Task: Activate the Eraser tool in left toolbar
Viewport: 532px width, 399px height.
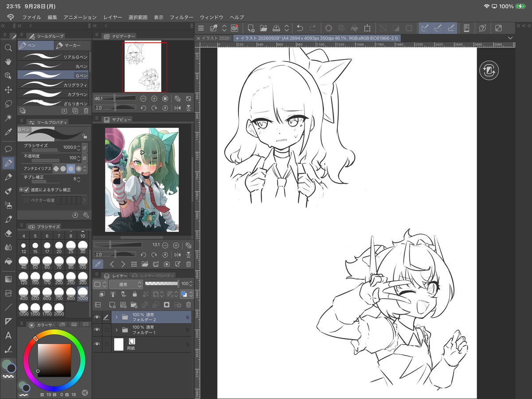Action: pos(8,233)
